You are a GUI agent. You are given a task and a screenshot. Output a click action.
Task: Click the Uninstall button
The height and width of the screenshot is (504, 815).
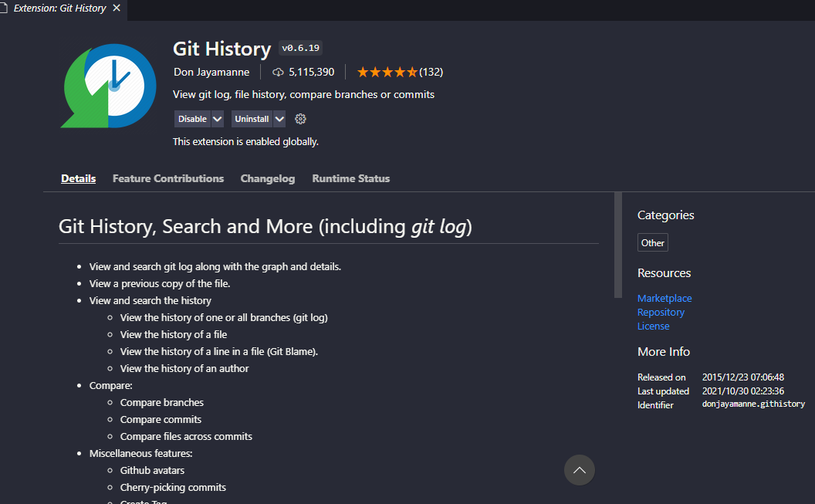click(x=252, y=119)
